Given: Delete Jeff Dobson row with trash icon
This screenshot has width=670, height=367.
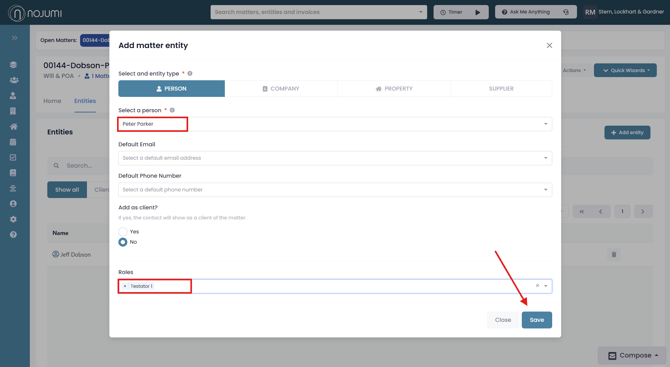Looking at the screenshot, I should pyautogui.click(x=614, y=254).
